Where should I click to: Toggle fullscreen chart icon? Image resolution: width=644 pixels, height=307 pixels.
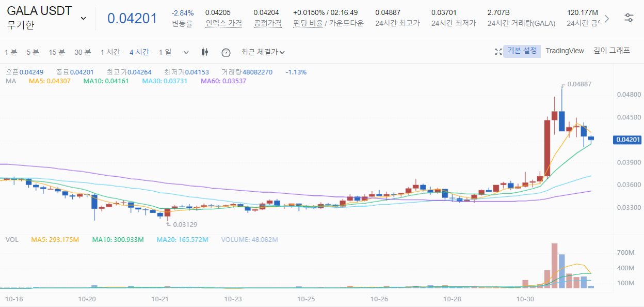pos(498,52)
